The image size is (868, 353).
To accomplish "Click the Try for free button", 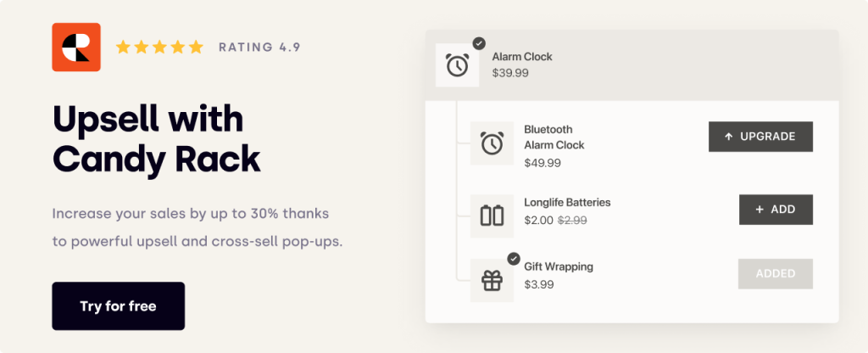I will 119,305.
